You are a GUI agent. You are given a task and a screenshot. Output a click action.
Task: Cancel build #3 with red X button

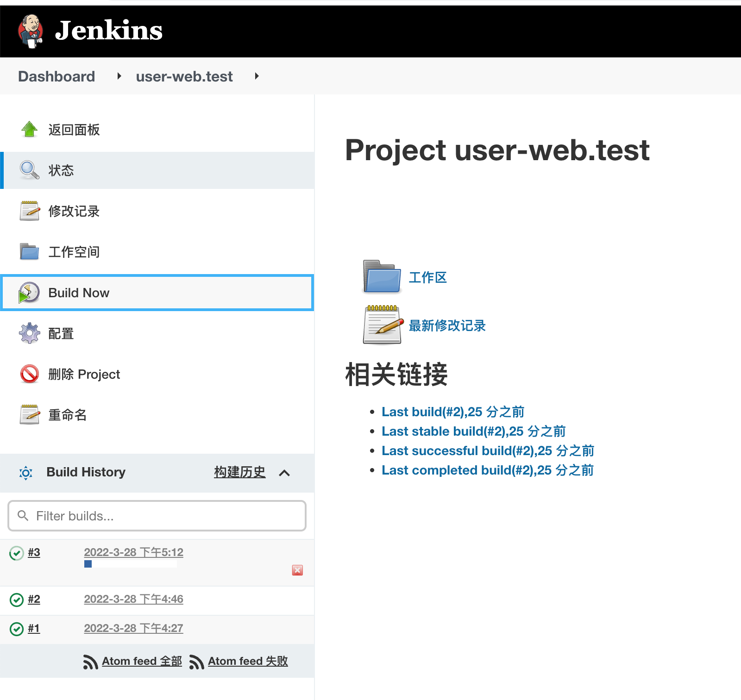click(297, 570)
